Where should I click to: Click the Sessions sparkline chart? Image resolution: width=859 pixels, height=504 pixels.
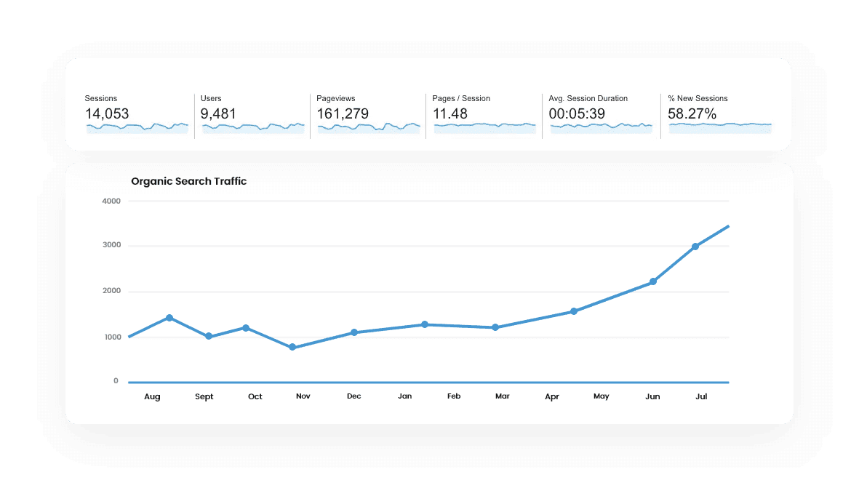pos(137,128)
